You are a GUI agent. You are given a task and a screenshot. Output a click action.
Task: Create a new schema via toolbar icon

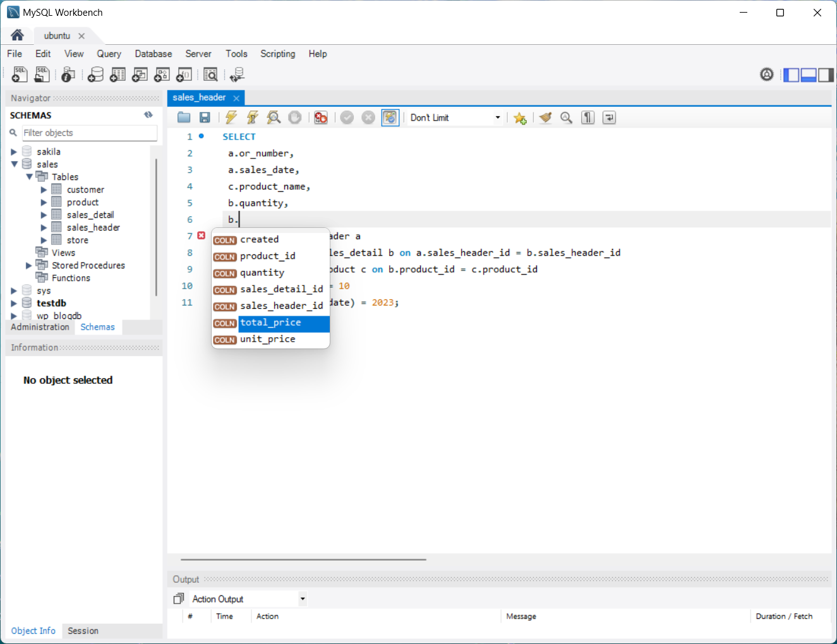[95, 75]
